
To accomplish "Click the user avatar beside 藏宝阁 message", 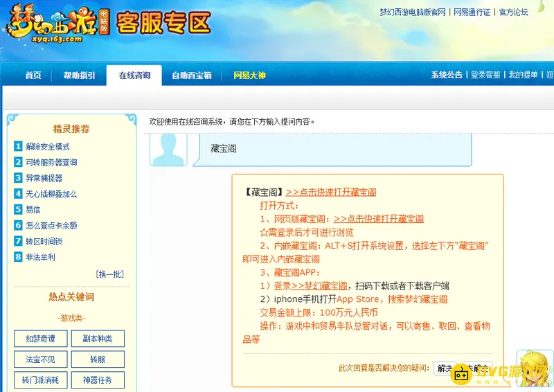I will (168, 150).
